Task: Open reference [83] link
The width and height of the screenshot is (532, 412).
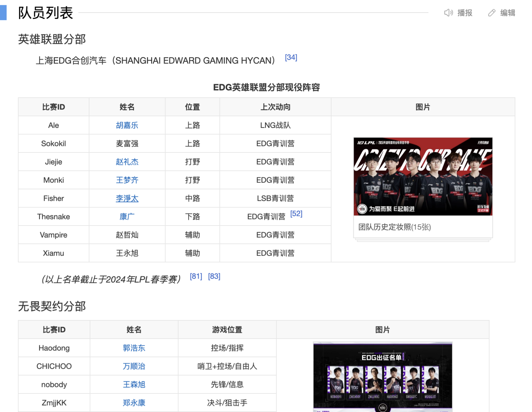Action: point(214,276)
